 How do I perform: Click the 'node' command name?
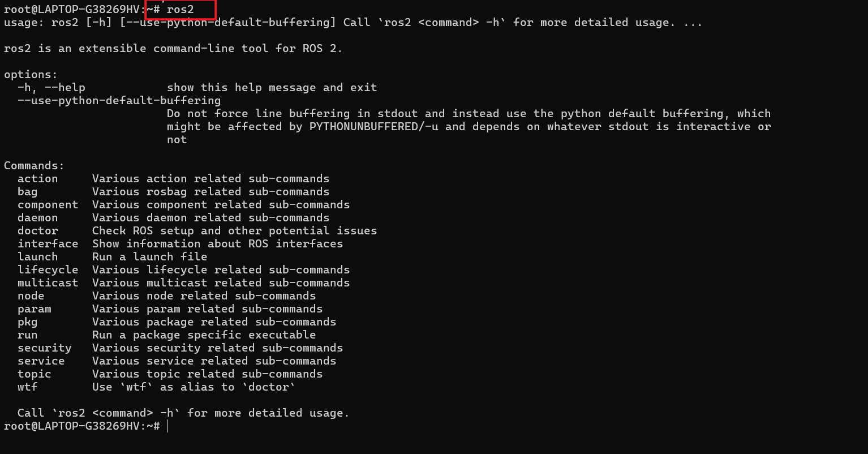tap(31, 295)
